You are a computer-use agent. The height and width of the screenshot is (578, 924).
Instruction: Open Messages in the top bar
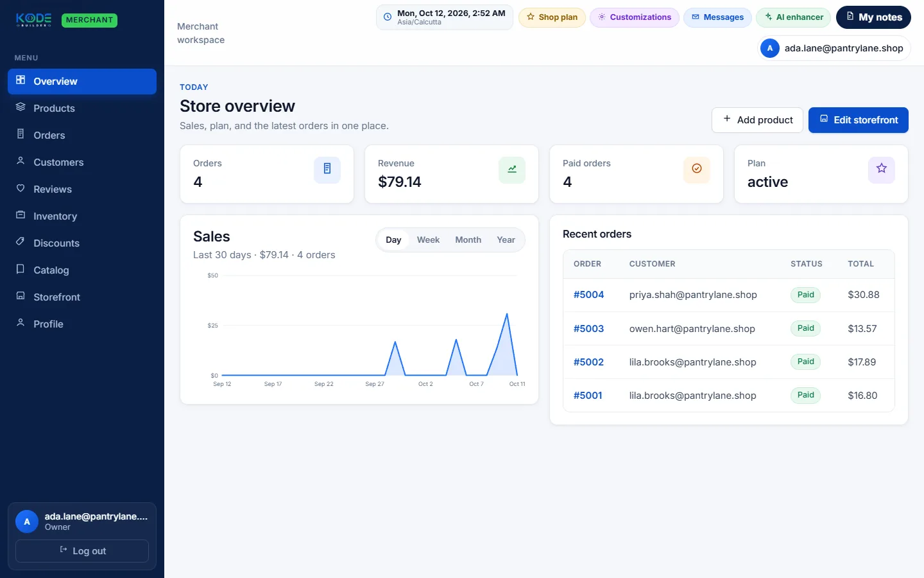(x=717, y=17)
